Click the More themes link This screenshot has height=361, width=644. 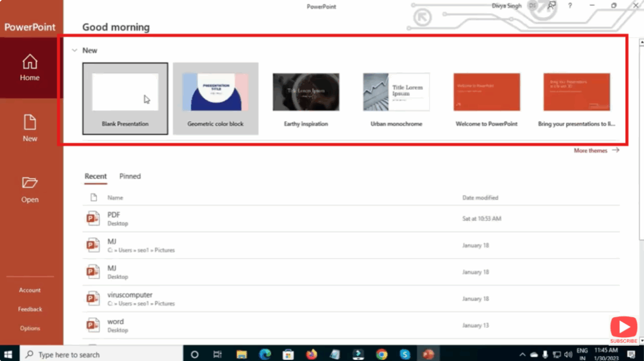point(596,151)
